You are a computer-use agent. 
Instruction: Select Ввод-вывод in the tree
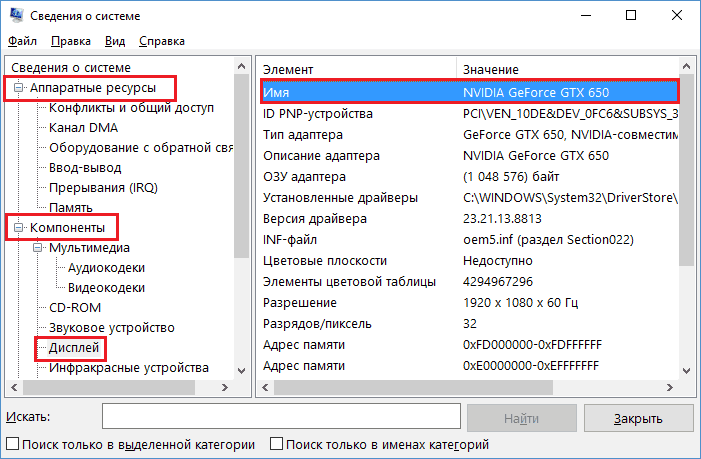click(85, 168)
